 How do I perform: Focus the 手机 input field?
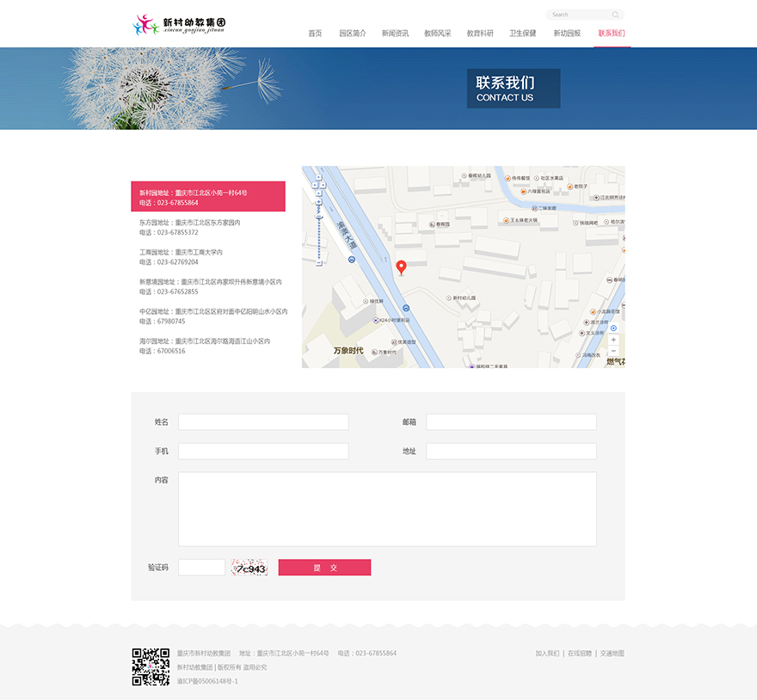click(x=263, y=451)
